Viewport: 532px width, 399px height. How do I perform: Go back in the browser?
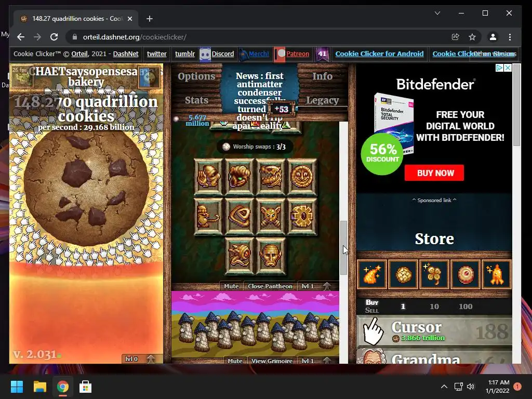21,37
